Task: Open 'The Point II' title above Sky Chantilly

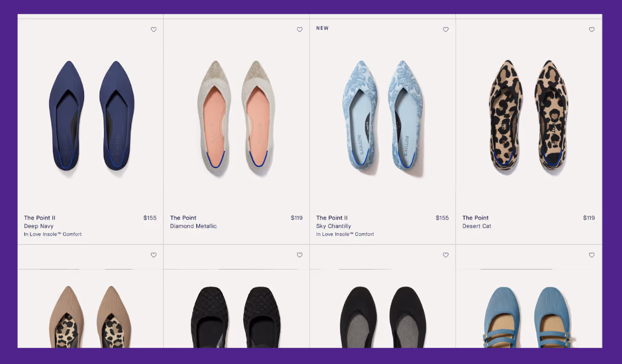Action: point(332,218)
